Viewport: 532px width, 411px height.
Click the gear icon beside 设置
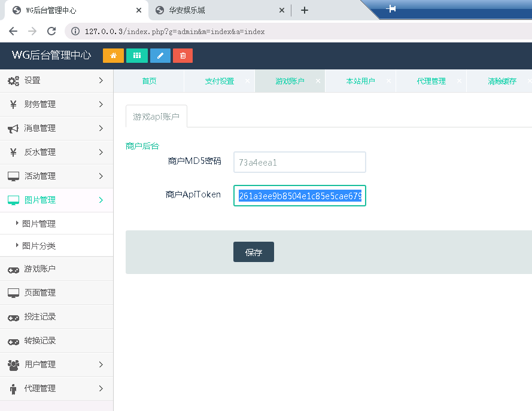click(14, 80)
